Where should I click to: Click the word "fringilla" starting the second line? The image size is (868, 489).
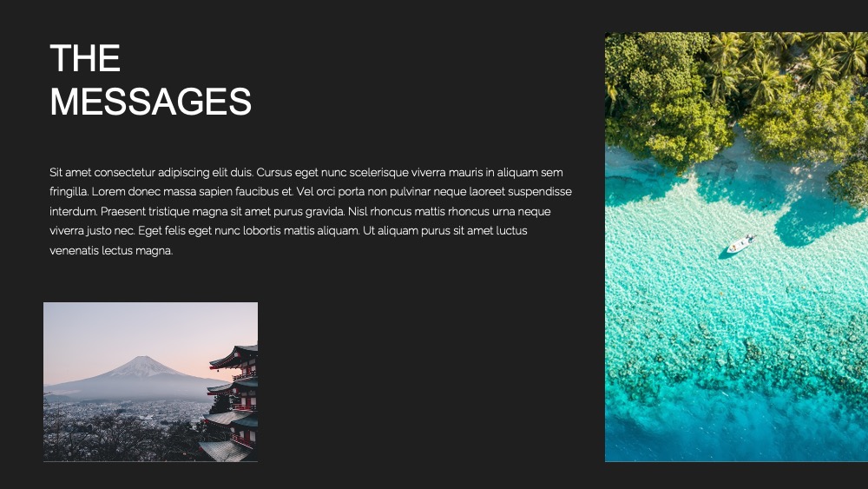tap(68, 192)
